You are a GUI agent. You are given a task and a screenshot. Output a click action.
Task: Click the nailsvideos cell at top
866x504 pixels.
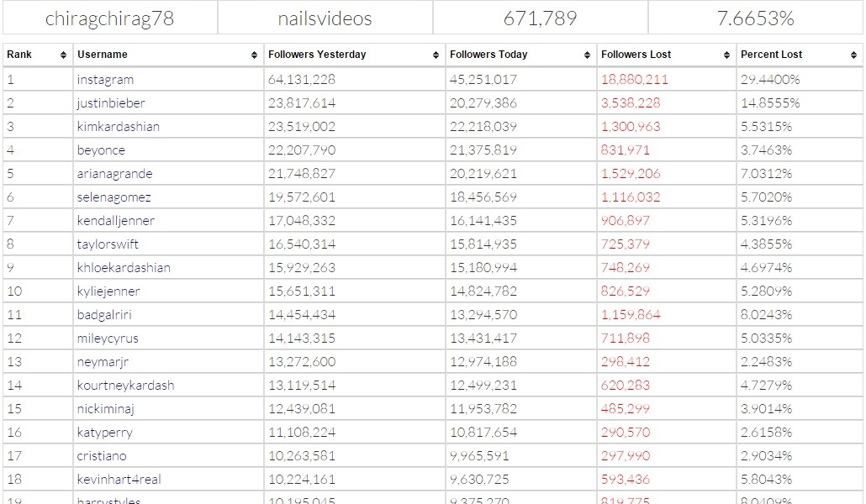click(325, 18)
